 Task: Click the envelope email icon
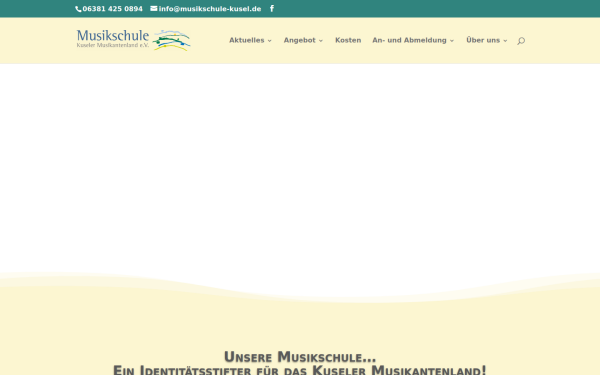click(154, 8)
